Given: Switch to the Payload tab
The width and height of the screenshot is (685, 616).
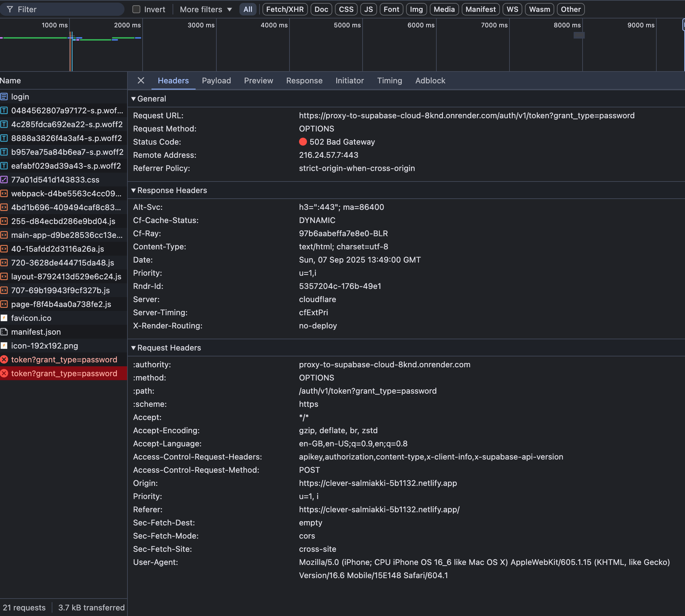Looking at the screenshot, I should (x=216, y=81).
